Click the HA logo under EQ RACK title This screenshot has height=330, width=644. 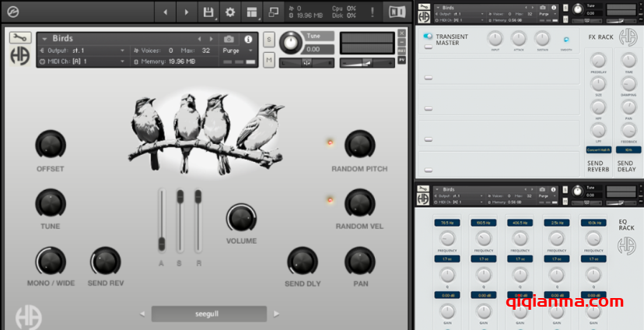click(626, 246)
